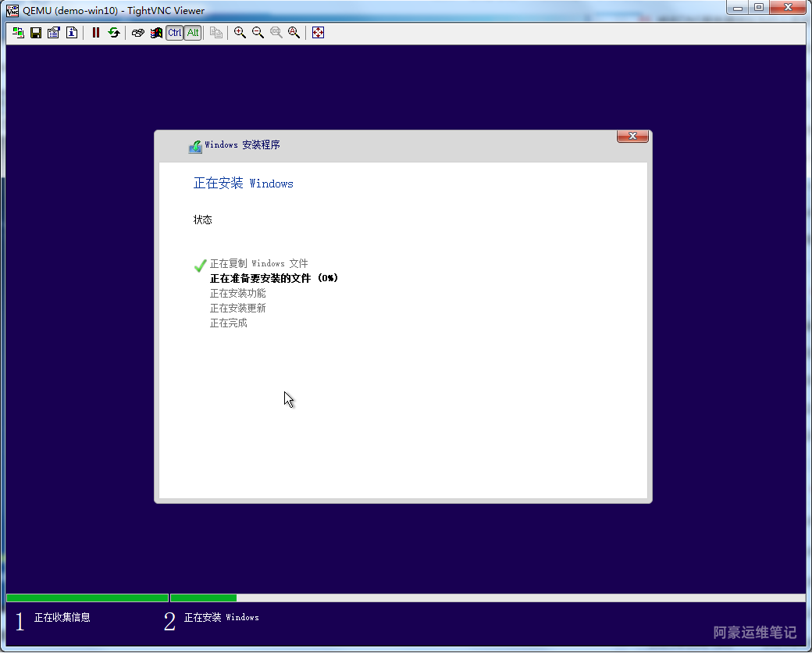Click the 正在复制 Windows 文件 step

(259, 263)
